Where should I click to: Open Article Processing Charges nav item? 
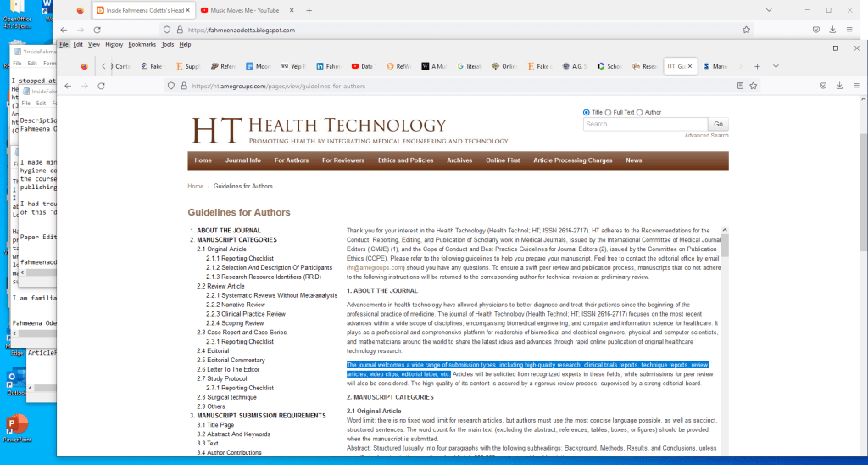[x=572, y=160]
